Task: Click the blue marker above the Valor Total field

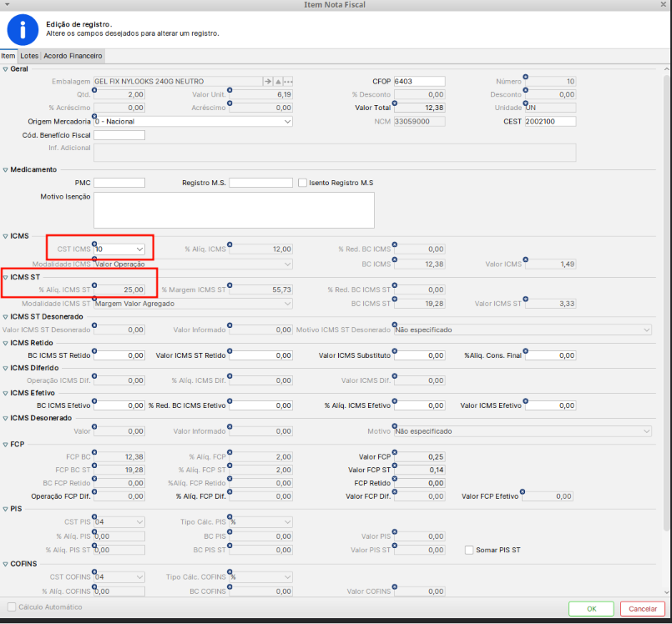Action: click(395, 102)
